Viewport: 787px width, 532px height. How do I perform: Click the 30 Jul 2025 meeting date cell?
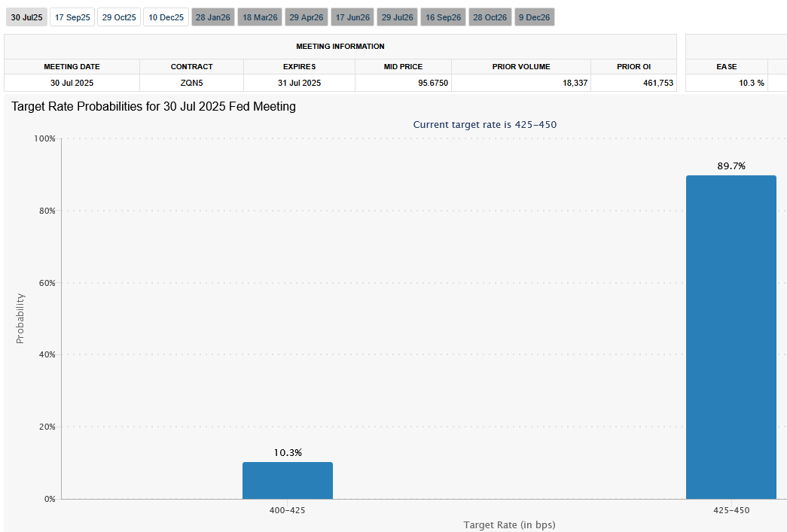tap(72, 83)
